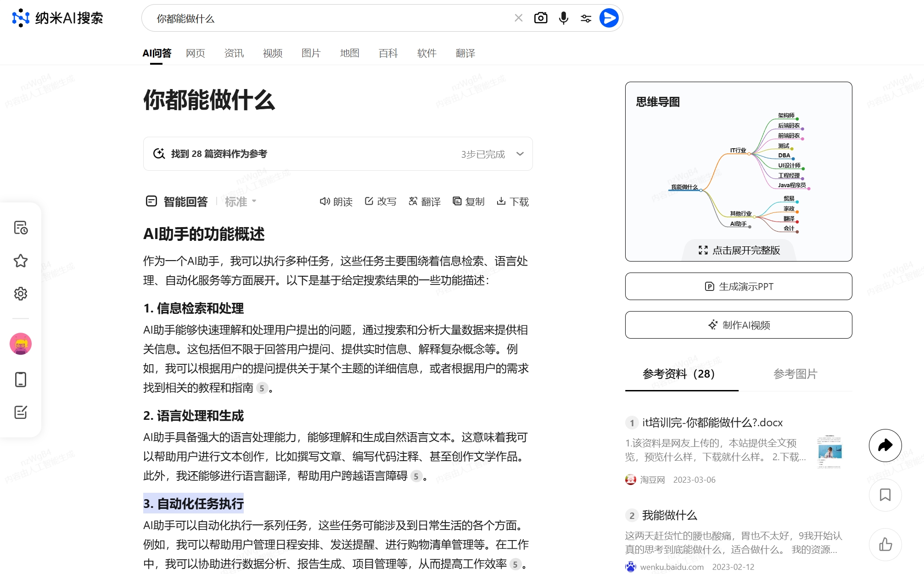Click the wenku.baidu.com source label

(672, 567)
